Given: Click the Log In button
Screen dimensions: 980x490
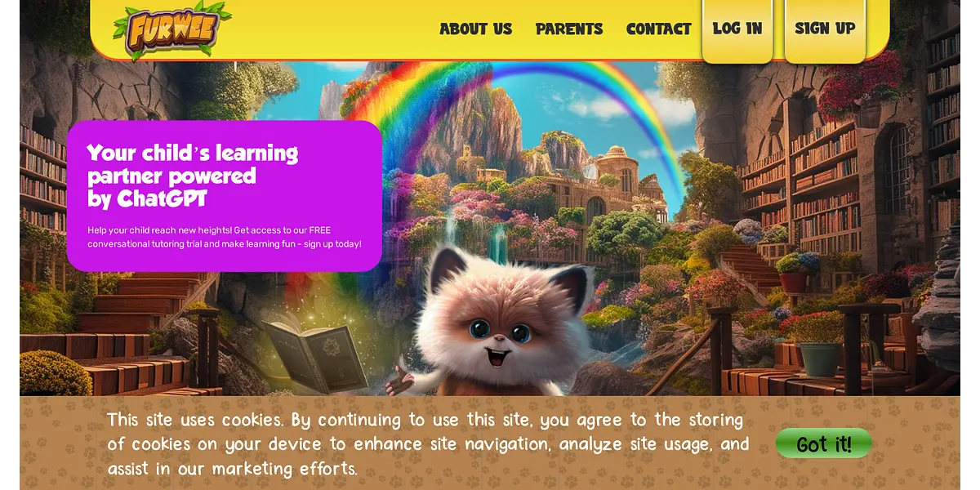Looking at the screenshot, I should click(737, 29).
